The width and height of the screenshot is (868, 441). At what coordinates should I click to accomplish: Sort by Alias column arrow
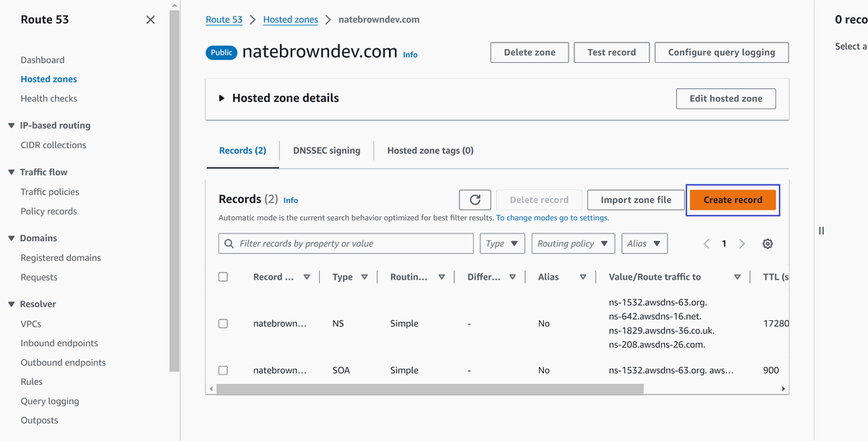[x=582, y=277]
